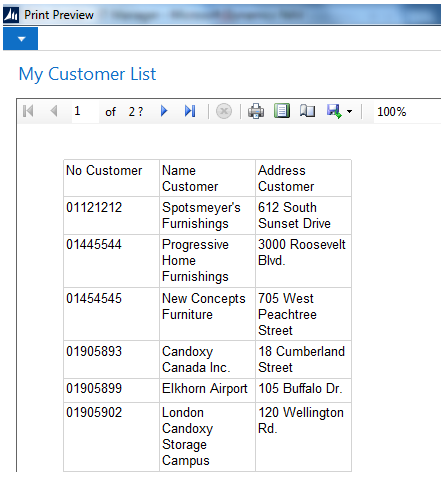The width and height of the screenshot is (442, 479).
Task: Click 612 South Sunset Drive address
Action: [x=303, y=215]
